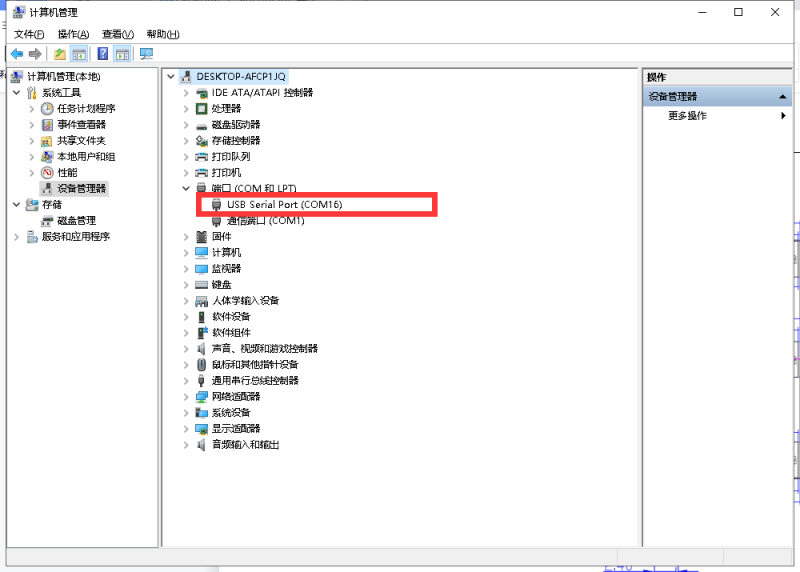
Task: Select 设备管理器 in the left tree
Action: [x=81, y=189]
